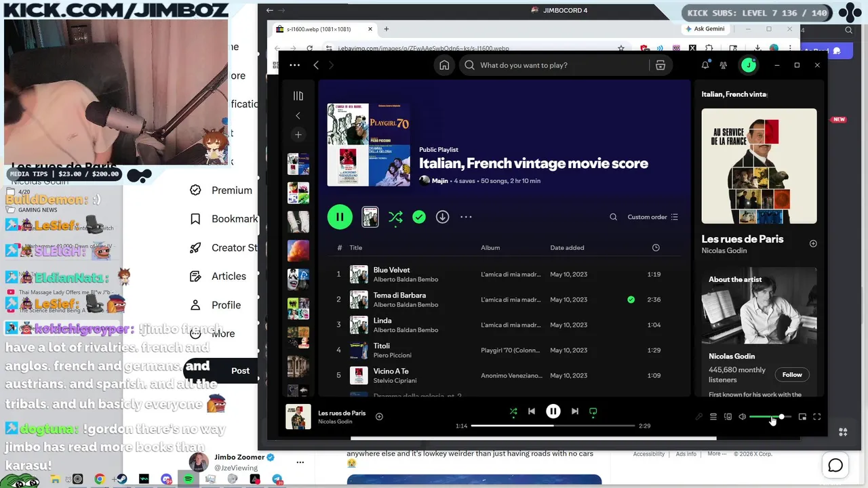Expand Your Library sidebar icon
This screenshot has width=868, height=488.
click(298, 96)
